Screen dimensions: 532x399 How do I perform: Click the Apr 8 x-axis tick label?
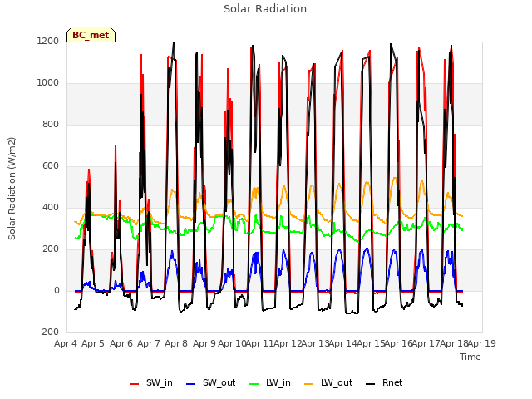click(x=176, y=343)
